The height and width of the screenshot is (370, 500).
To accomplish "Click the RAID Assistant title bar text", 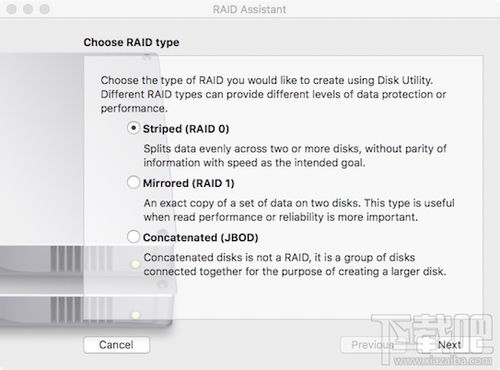I will coord(249,9).
